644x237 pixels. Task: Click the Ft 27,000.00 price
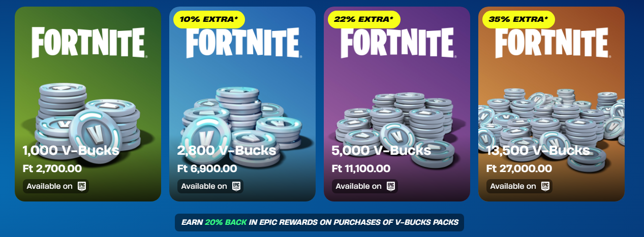(x=519, y=168)
